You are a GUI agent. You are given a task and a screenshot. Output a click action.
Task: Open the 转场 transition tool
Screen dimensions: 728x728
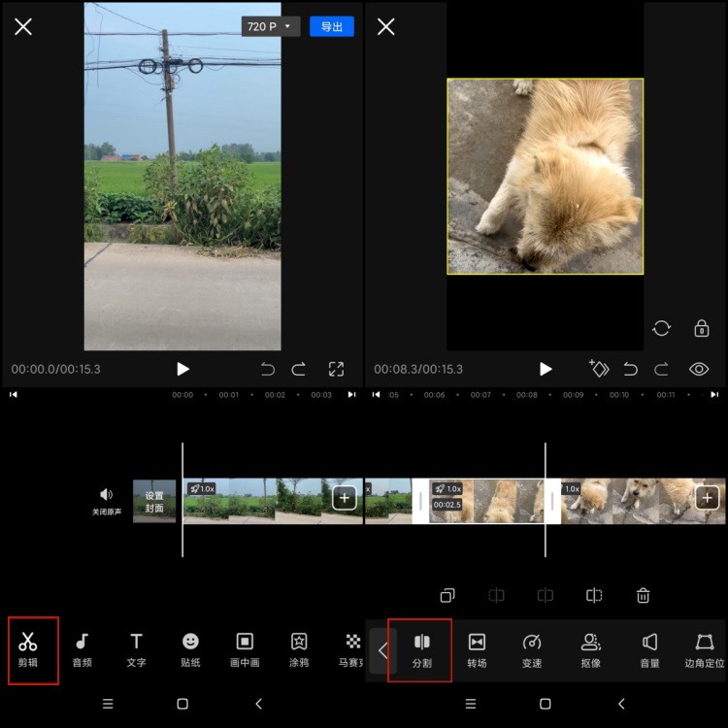477,650
